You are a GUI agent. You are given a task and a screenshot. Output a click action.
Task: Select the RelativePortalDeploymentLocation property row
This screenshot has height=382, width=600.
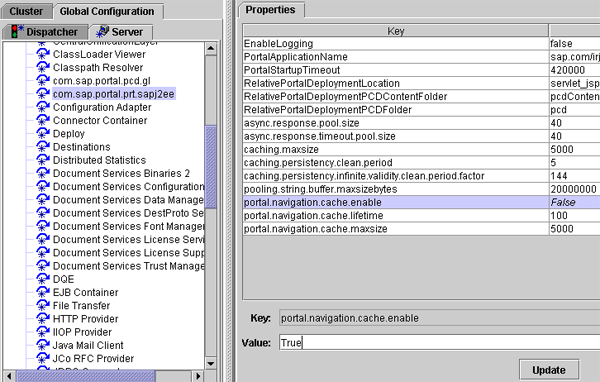click(421, 83)
